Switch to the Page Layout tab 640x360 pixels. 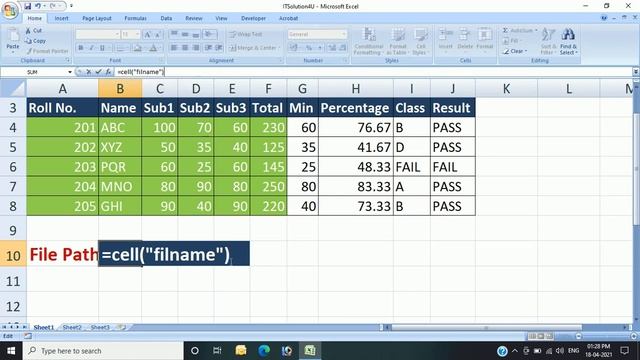97,18
